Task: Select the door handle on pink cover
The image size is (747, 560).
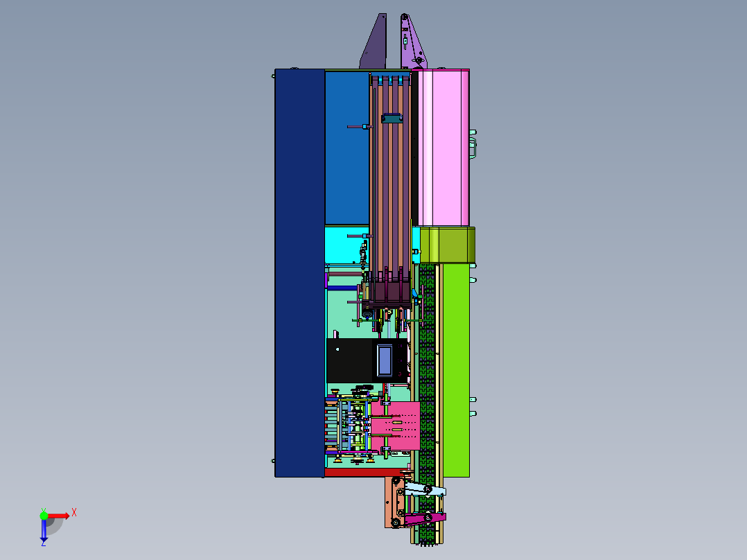Action: (473, 148)
